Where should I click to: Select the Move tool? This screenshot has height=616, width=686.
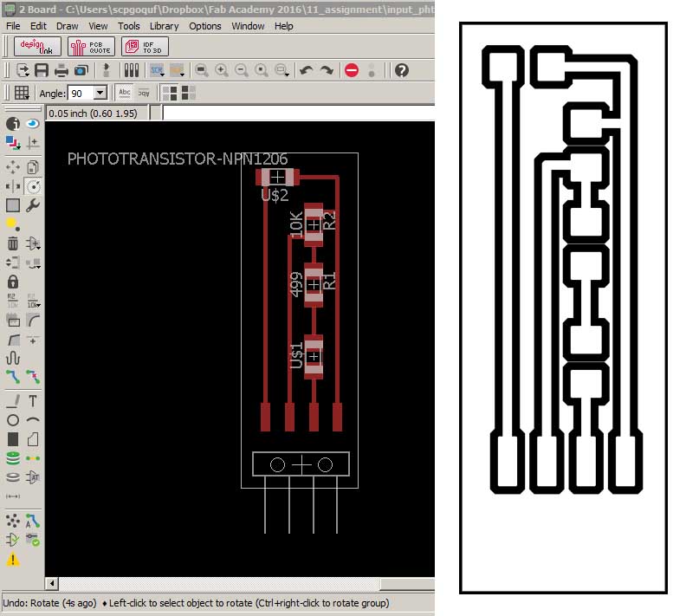(x=13, y=167)
